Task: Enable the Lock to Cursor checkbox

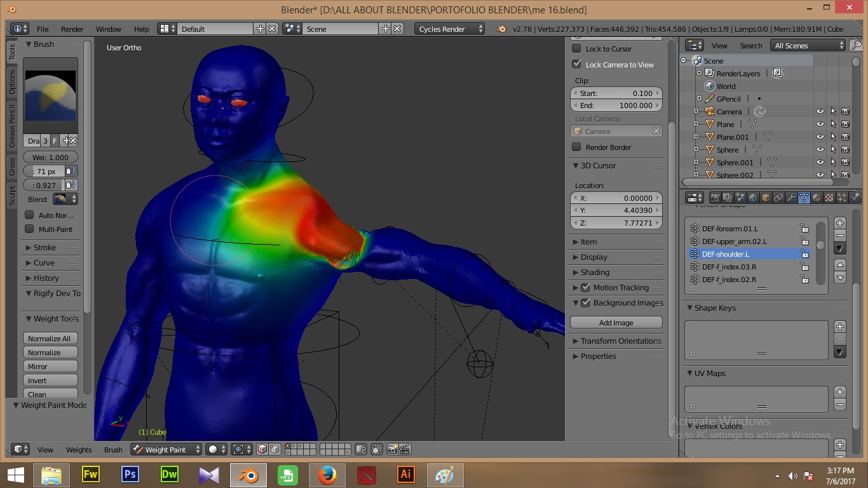Action: (x=576, y=48)
